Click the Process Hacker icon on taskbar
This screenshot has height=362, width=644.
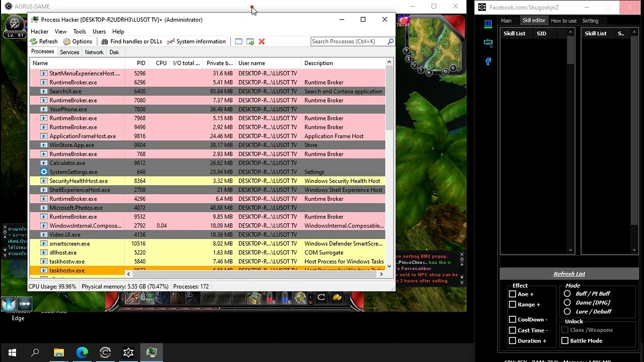(x=151, y=352)
